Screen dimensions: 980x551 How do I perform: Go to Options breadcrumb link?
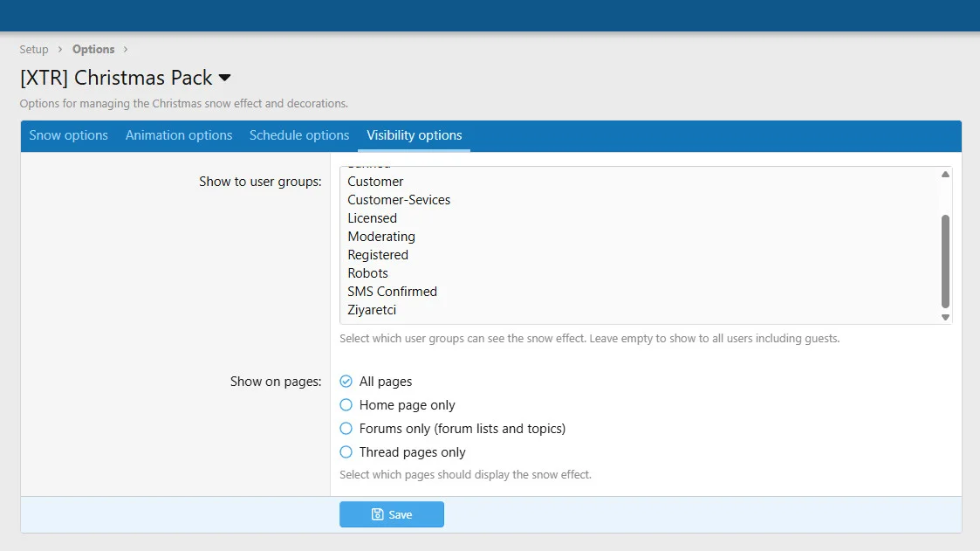pos(93,50)
